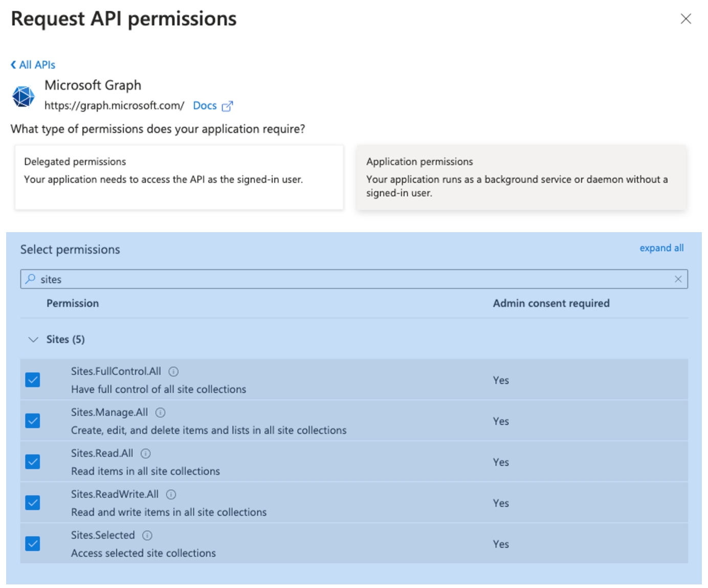Viewport: 708px width, 588px height.
Task: Click the search magnifier icon in filter box
Action: pos(31,279)
